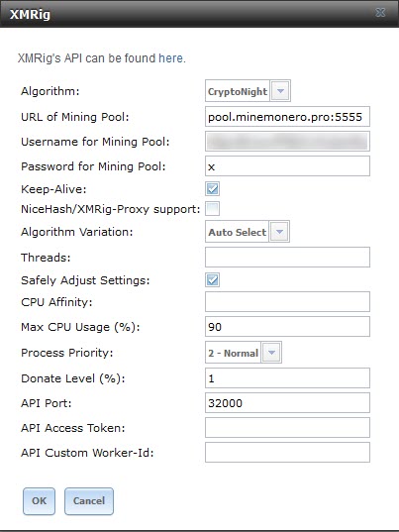Click the URL of Mining Pool field
Image resolution: width=399 pixels, height=532 pixels.
287,116
